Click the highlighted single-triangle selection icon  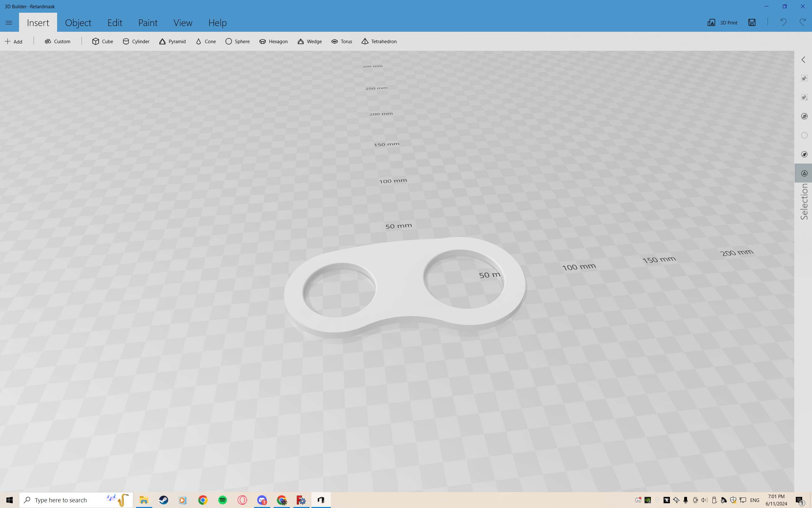804,173
